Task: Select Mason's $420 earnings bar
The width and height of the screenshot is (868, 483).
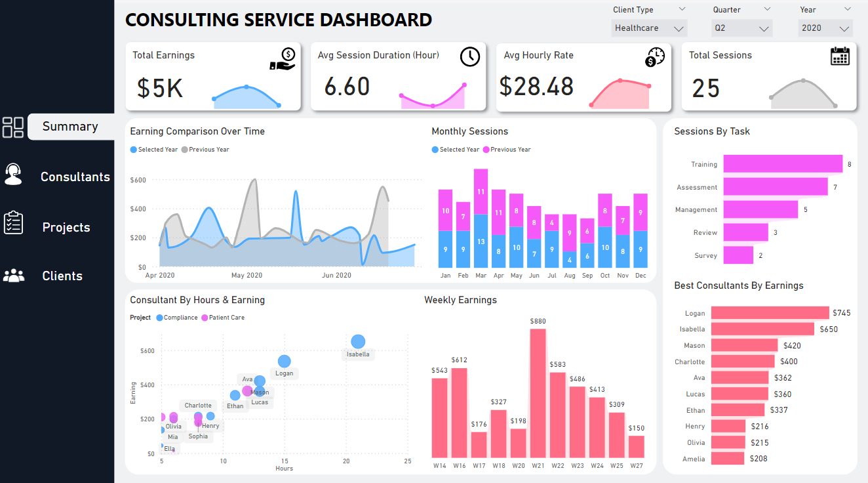Action: coord(744,345)
